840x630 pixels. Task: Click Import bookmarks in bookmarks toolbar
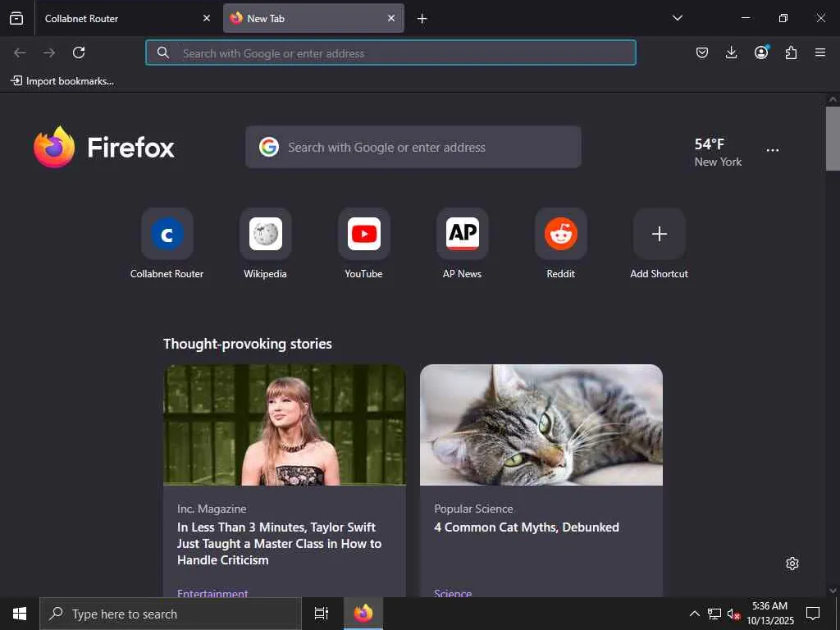pyautogui.click(x=62, y=81)
